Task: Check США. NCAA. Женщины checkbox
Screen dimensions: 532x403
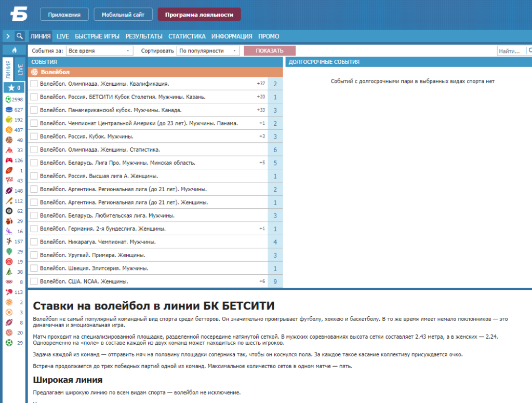Action: tap(34, 281)
